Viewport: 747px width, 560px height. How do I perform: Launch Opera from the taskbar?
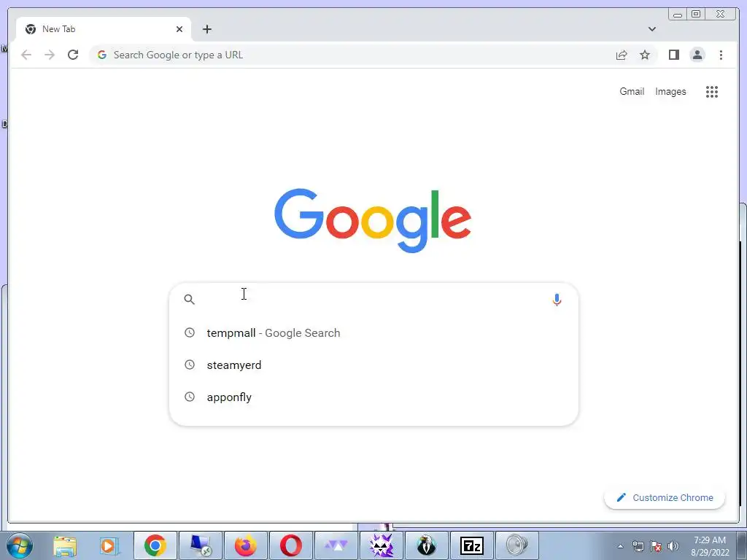[x=290, y=545]
